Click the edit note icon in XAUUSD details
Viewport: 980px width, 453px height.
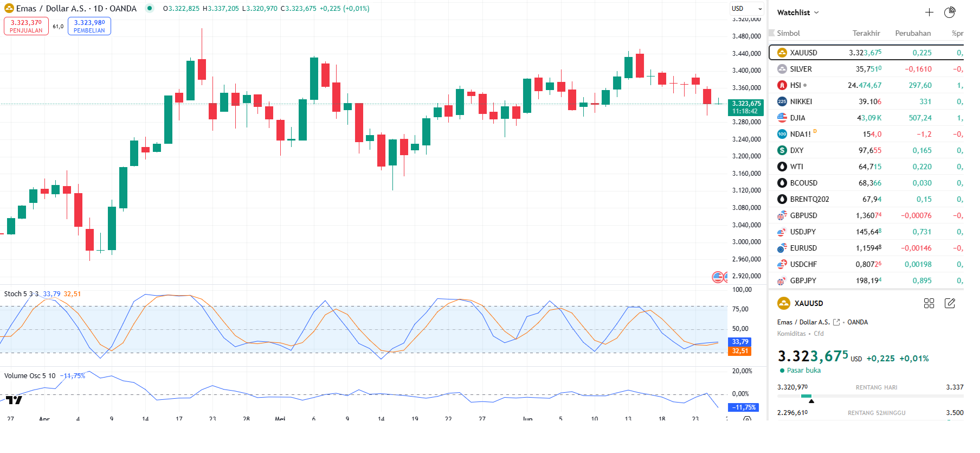pos(950,303)
